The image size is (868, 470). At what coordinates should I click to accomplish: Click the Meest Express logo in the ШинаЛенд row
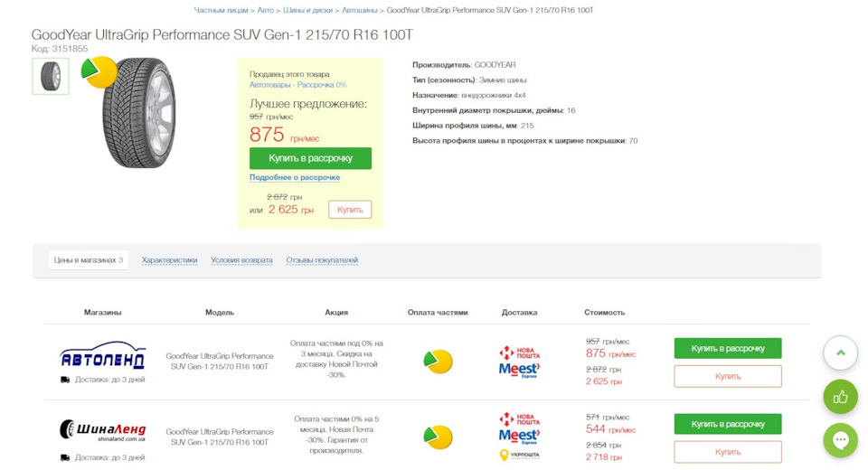click(519, 437)
